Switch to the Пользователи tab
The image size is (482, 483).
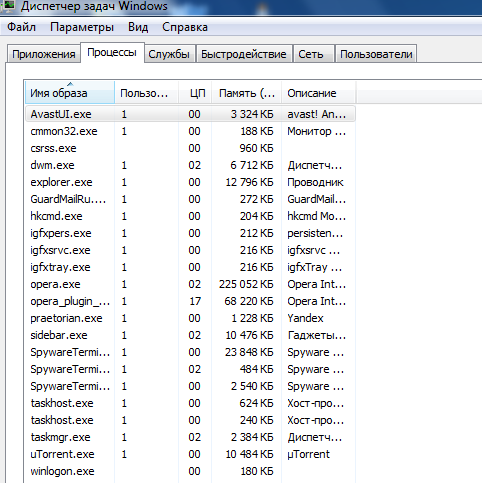(376, 54)
